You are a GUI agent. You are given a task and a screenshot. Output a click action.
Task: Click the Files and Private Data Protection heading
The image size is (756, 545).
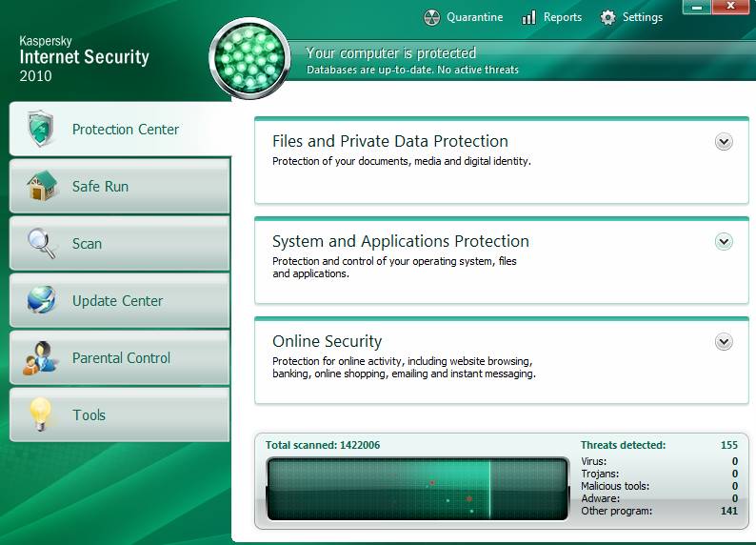pyautogui.click(x=390, y=141)
